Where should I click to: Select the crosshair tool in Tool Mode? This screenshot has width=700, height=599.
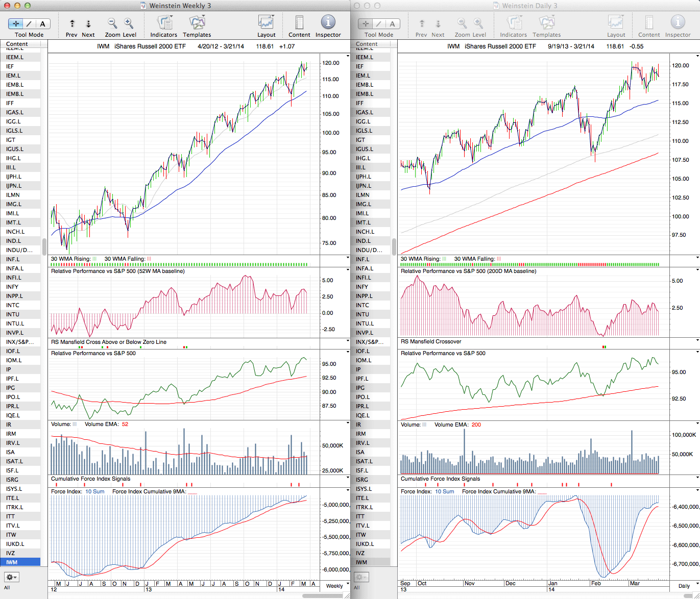click(16, 23)
